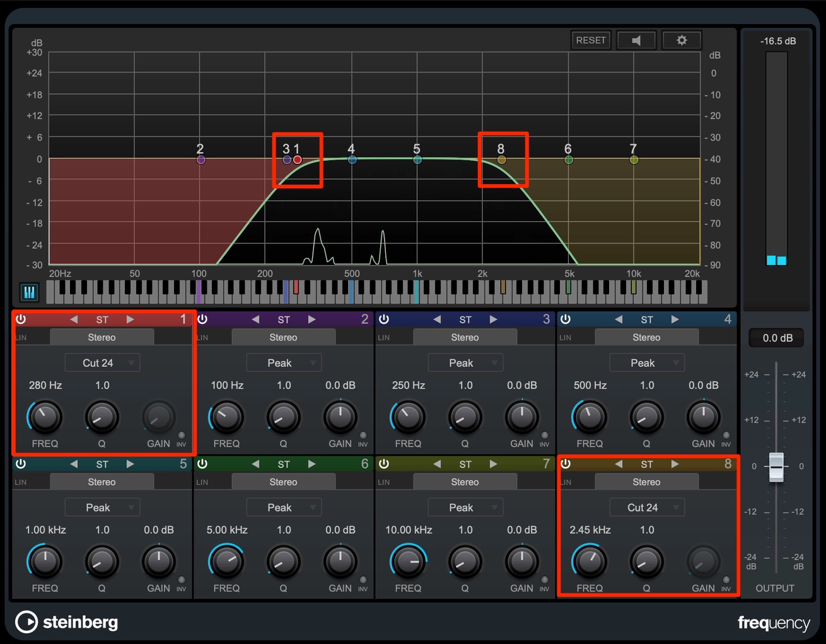
Task: Click band 1 next channel arrow
Action: point(130,319)
